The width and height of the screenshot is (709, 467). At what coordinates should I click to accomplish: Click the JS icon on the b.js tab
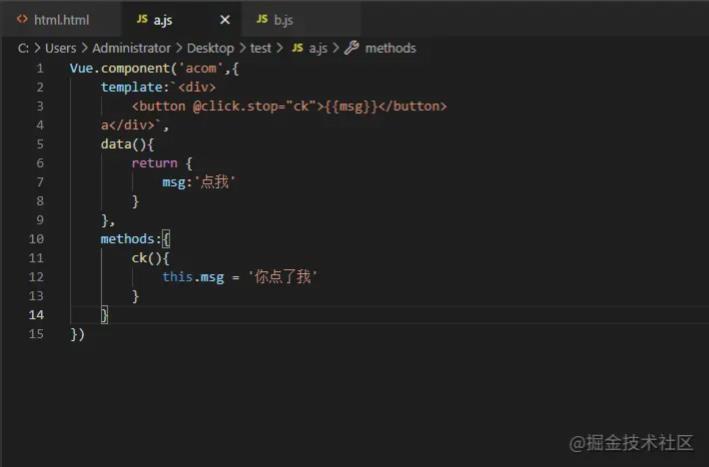[262, 19]
